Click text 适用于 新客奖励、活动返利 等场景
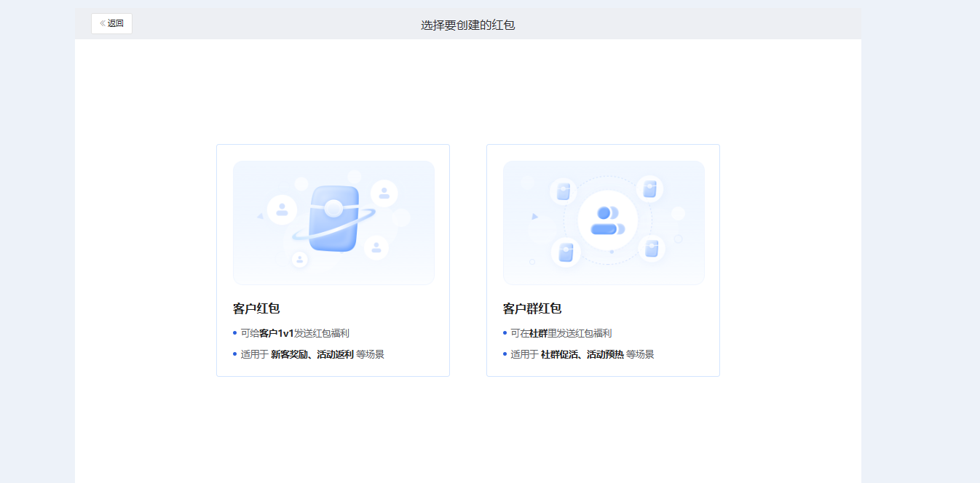 tap(312, 354)
